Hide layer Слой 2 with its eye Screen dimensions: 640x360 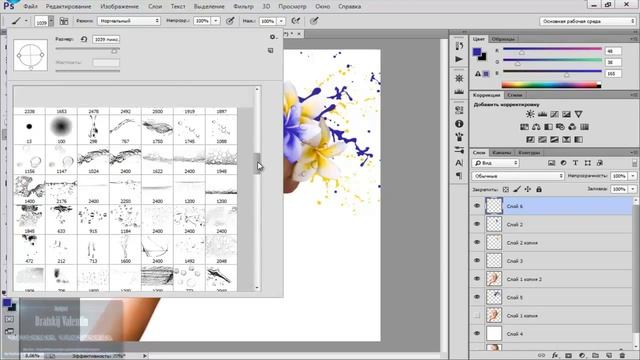click(x=477, y=224)
